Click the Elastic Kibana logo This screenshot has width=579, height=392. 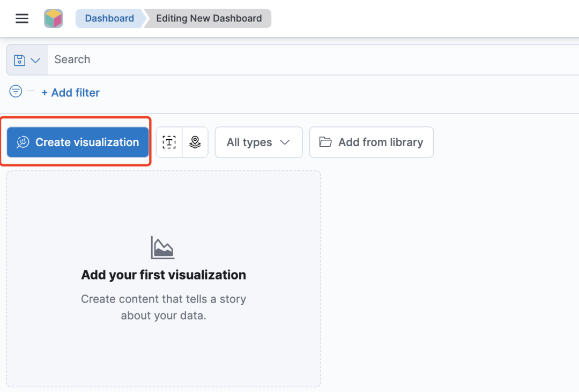54,19
